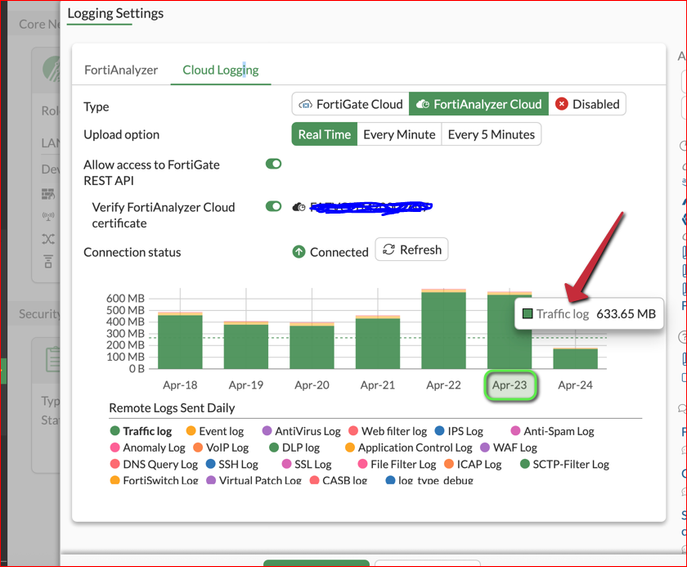The height and width of the screenshot is (567, 687).
Task: Select the Every Minute upload option
Action: [399, 134]
